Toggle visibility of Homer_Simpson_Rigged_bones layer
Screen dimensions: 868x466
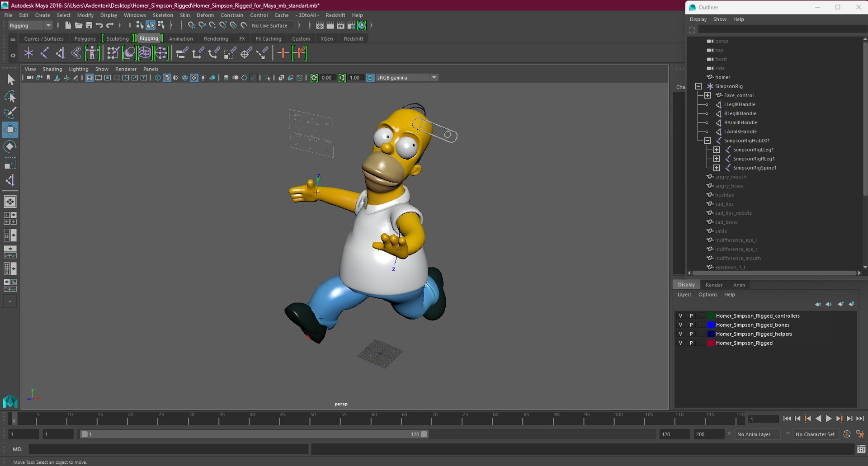[680, 325]
